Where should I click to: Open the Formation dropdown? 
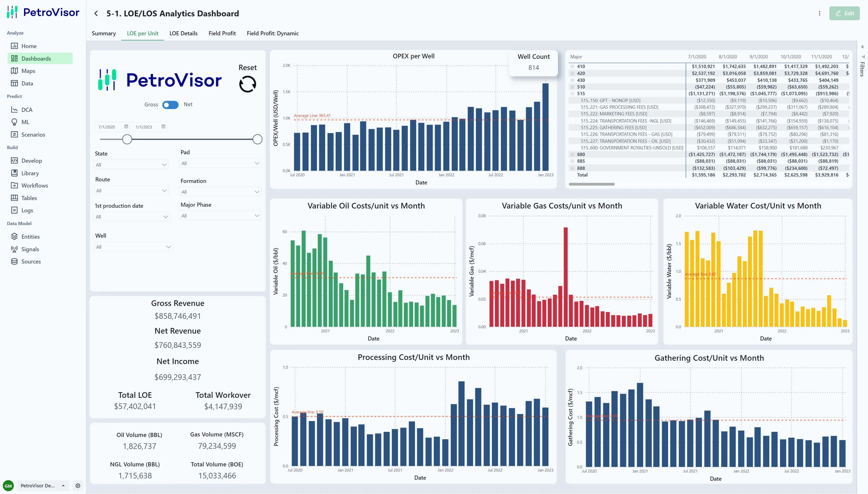(x=220, y=192)
